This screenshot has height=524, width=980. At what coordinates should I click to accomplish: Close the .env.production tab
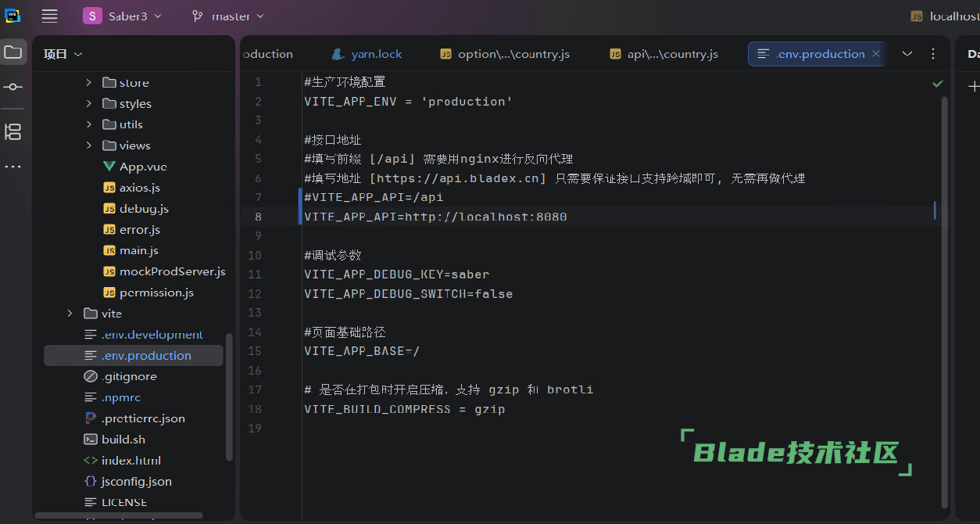click(876, 54)
